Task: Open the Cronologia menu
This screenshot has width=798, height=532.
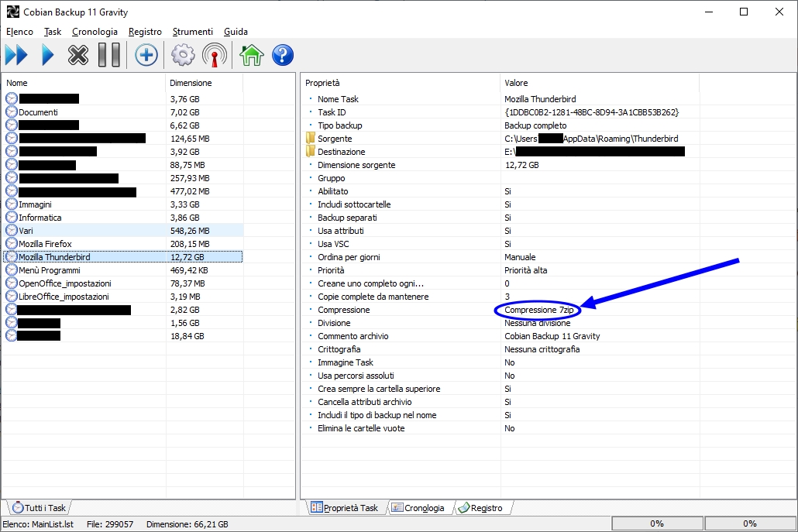Action: (x=95, y=32)
